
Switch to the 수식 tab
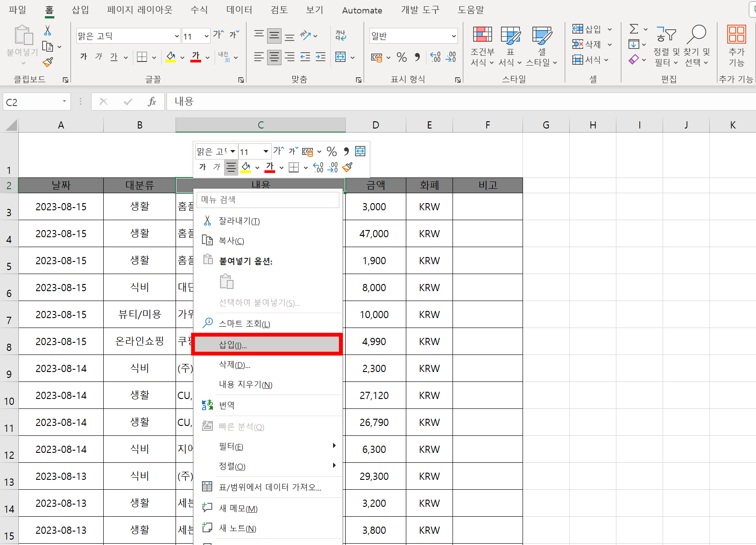point(199,10)
